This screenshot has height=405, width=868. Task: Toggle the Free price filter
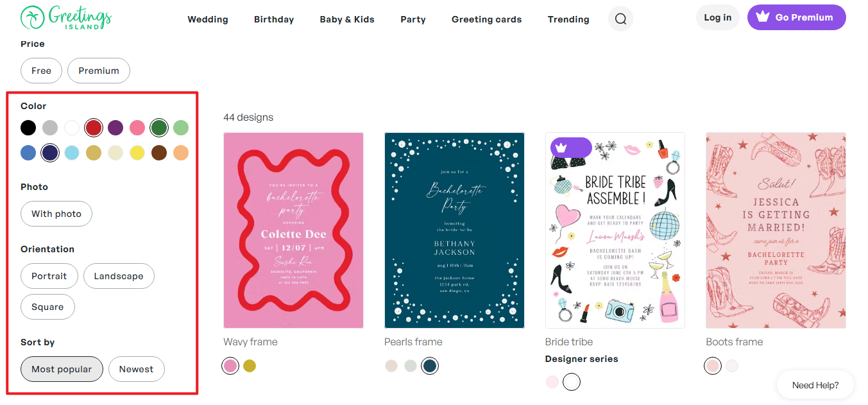coord(41,71)
